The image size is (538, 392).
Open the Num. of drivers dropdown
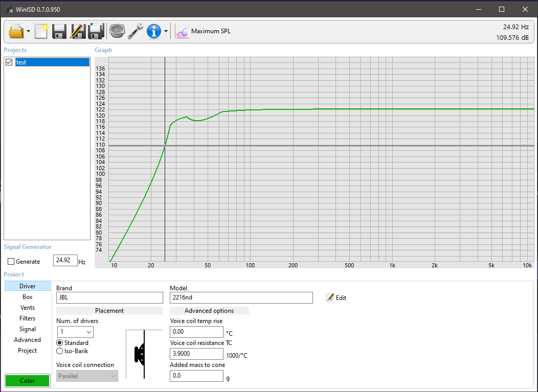click(75, 332)
